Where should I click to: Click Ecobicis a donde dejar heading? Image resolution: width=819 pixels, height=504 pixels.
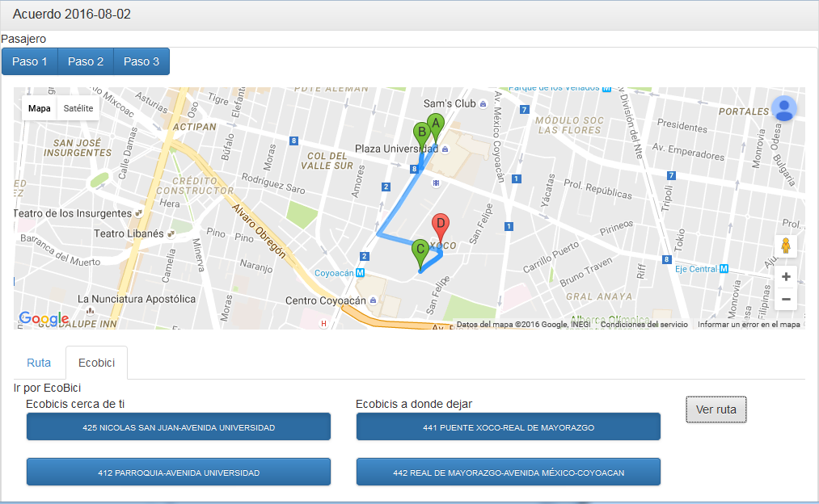[x=414, y=404]
